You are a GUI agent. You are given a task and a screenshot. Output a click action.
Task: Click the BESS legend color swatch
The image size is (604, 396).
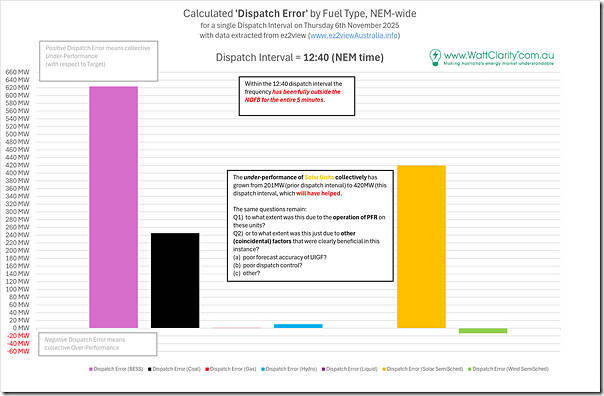[x=91, y=369]
